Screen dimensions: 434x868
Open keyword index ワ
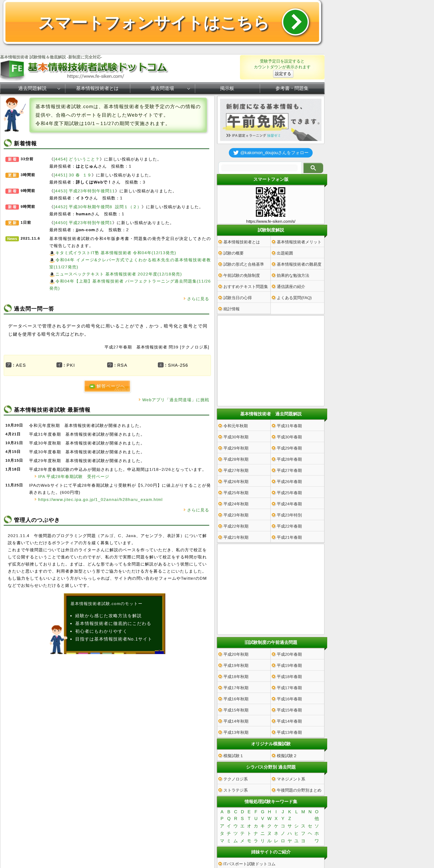coord(317,841)
